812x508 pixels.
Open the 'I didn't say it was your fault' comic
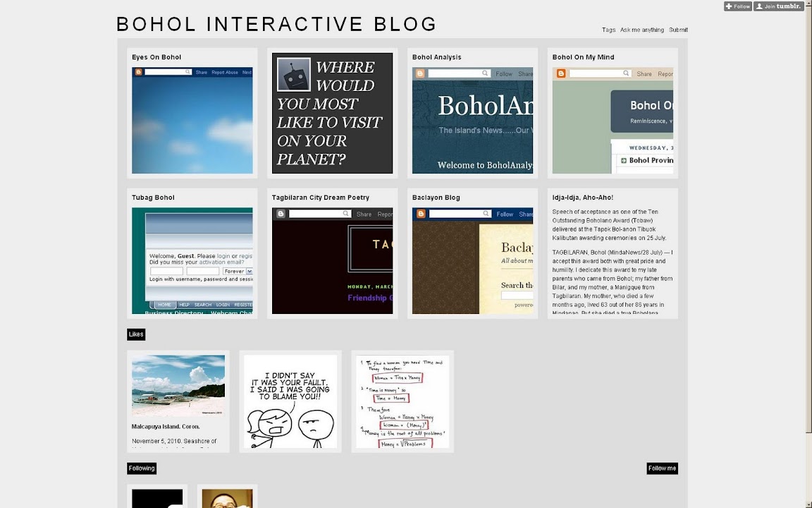point(290,401)
